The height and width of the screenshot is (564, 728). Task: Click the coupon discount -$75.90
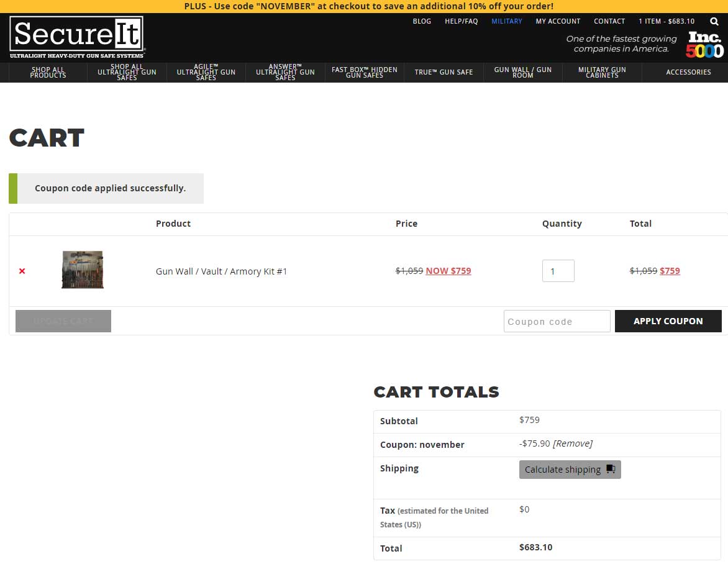coord(534,443)
